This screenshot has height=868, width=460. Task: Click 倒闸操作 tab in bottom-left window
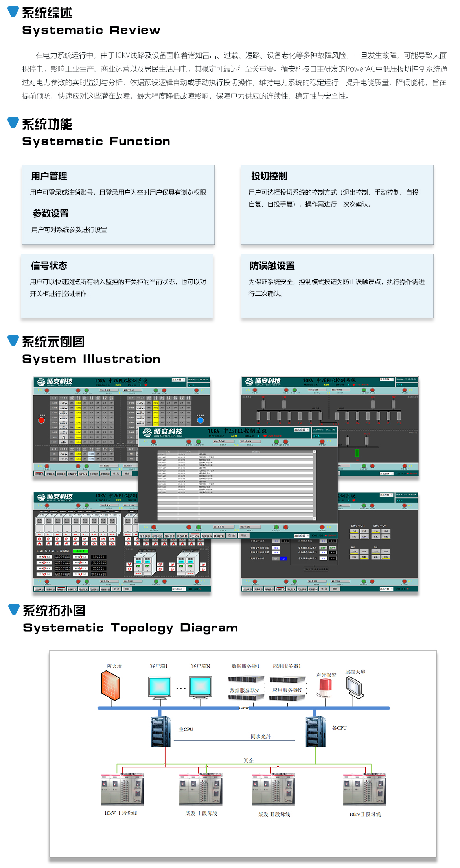point(61,589)
